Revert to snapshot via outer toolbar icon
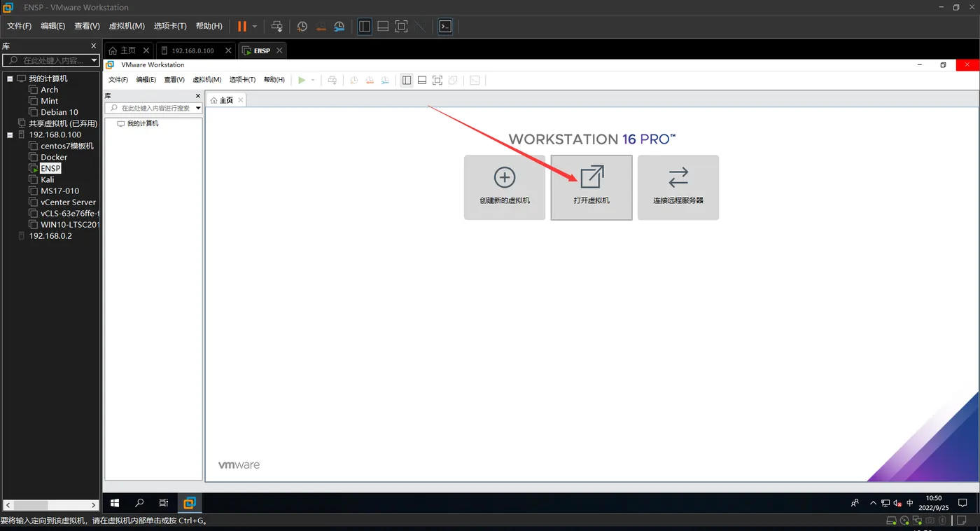Image resolution: width=980 pixels, height=531 pixels. tap(321, 27)
